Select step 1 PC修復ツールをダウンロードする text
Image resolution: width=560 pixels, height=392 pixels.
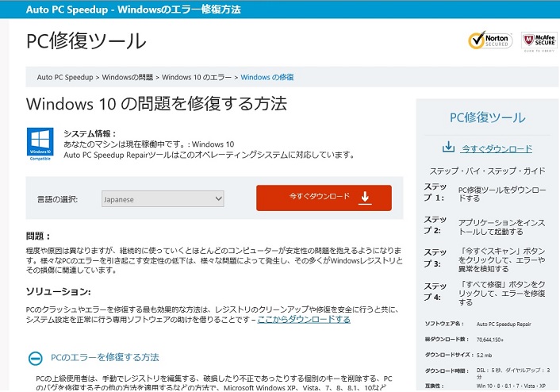point(501,194)
